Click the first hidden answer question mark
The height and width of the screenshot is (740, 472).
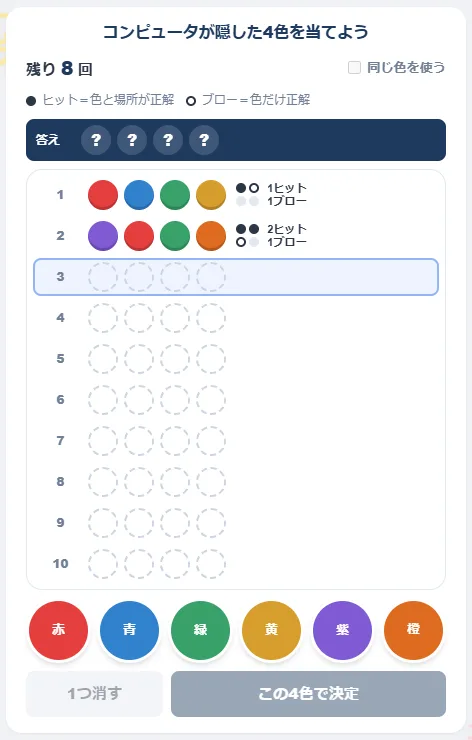96,140
